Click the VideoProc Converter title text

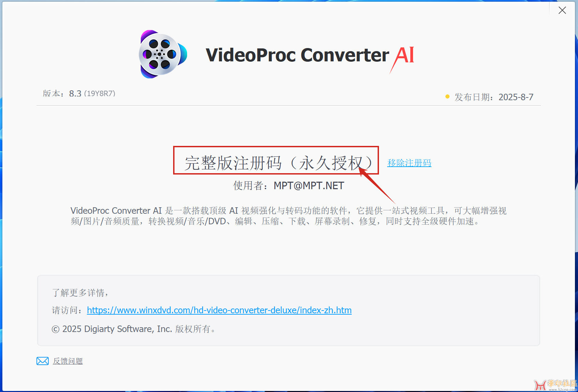click(297, 55)
